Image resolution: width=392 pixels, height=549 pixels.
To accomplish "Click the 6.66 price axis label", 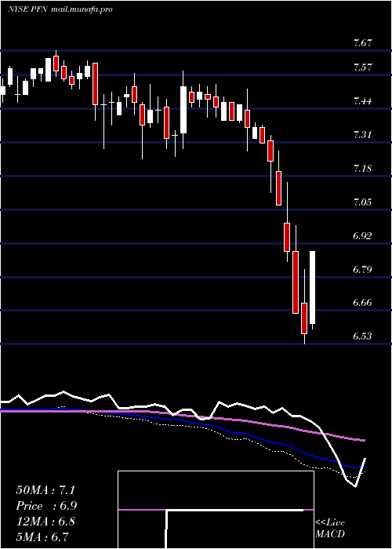I will click(x=362, y=303).
